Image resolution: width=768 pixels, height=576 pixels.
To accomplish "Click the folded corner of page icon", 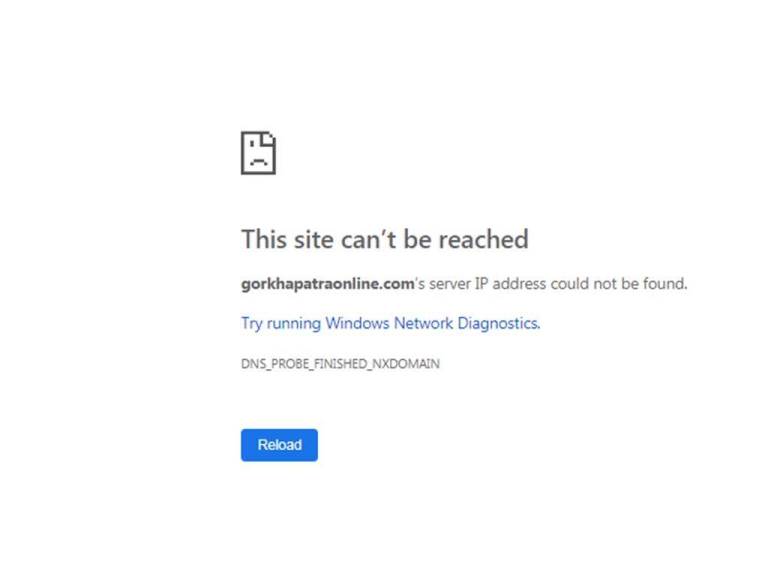I will point(268,139).
